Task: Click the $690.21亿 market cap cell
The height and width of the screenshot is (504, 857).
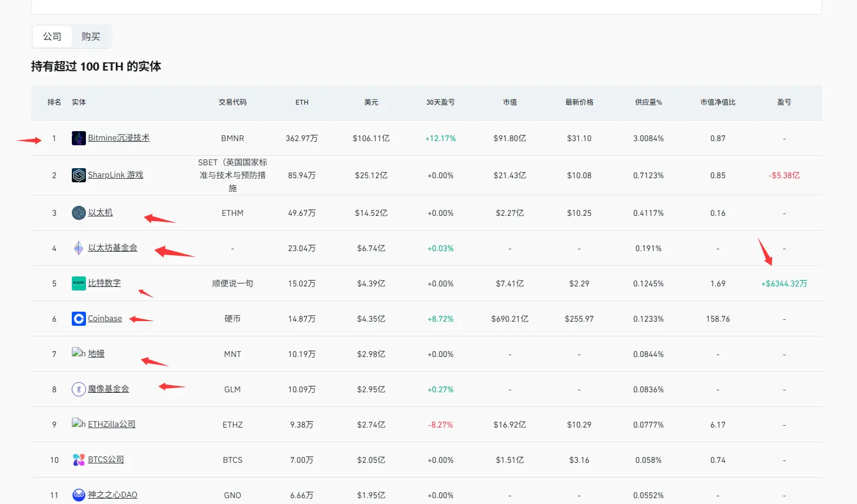Action: click(x=510, y=319)
